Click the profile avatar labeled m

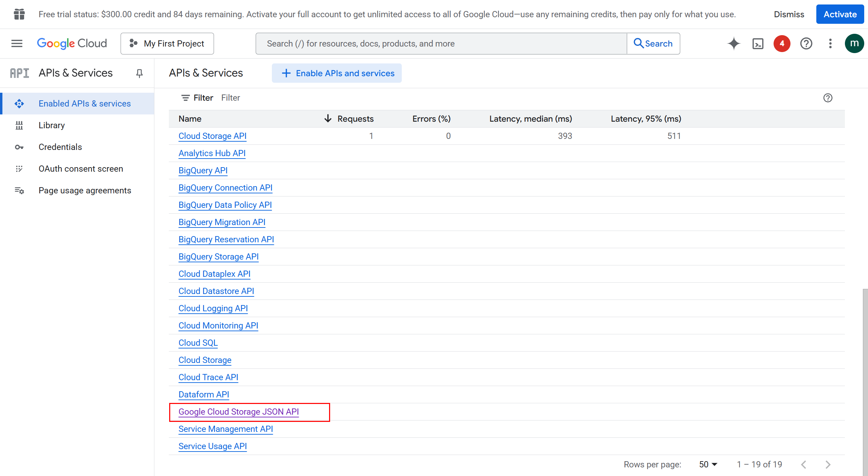854,43
